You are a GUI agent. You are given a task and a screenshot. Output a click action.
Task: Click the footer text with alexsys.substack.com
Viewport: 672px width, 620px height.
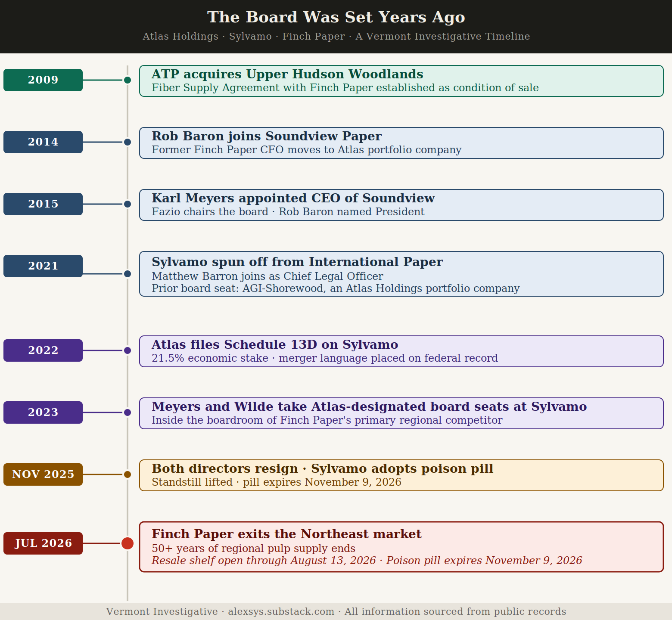coord(336,612)
